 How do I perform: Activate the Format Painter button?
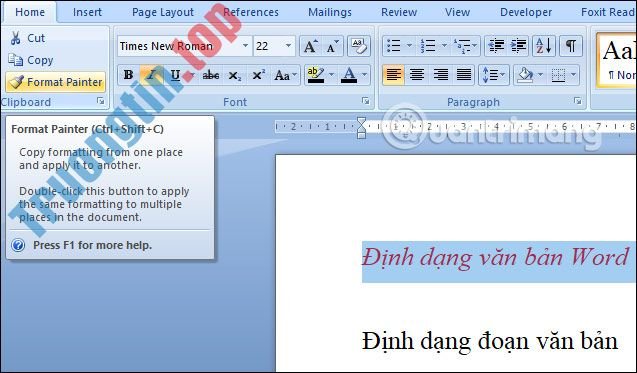click(56, 82)
